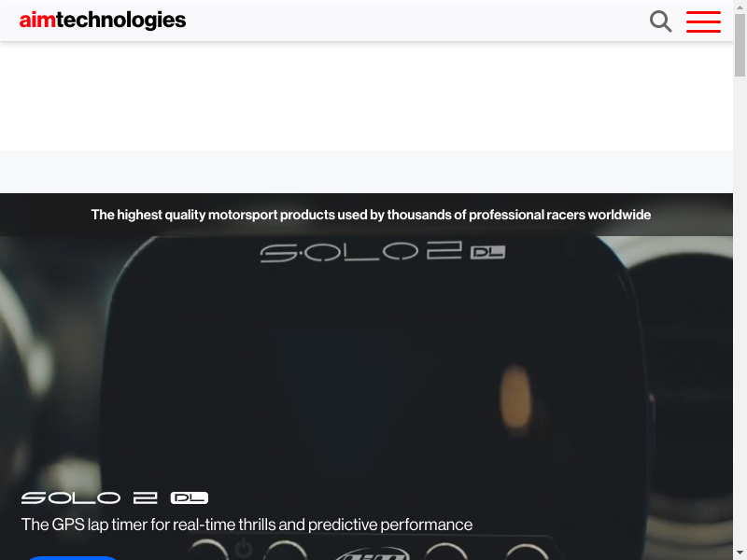
Task: Open the site search magnifier icon
Action: pos(661,21)
